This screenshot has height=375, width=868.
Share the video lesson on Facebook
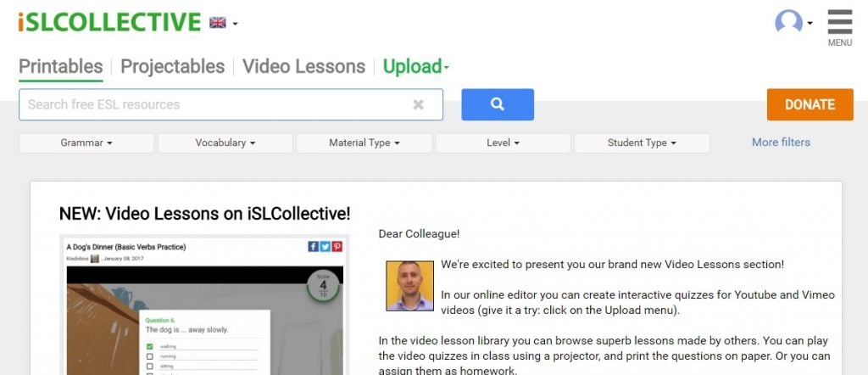[314, 247]
